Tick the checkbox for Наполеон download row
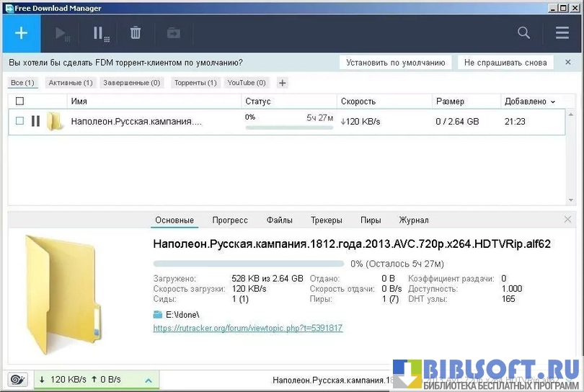Viewport: 584px width, 392px height. (x=19, y=122)
